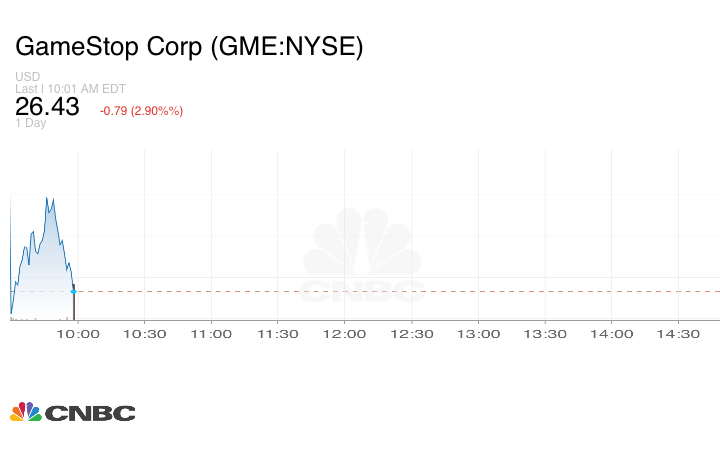Click the 14:30 time axis label

[678, 334]
